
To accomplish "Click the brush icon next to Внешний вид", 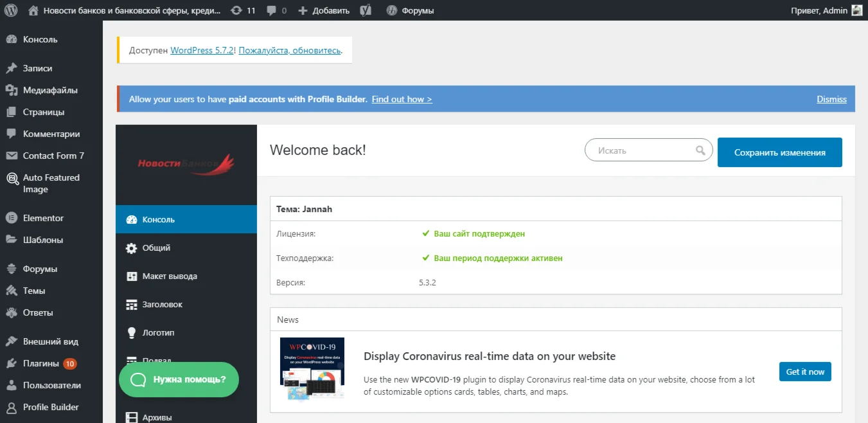I will [x=11, y=341].
